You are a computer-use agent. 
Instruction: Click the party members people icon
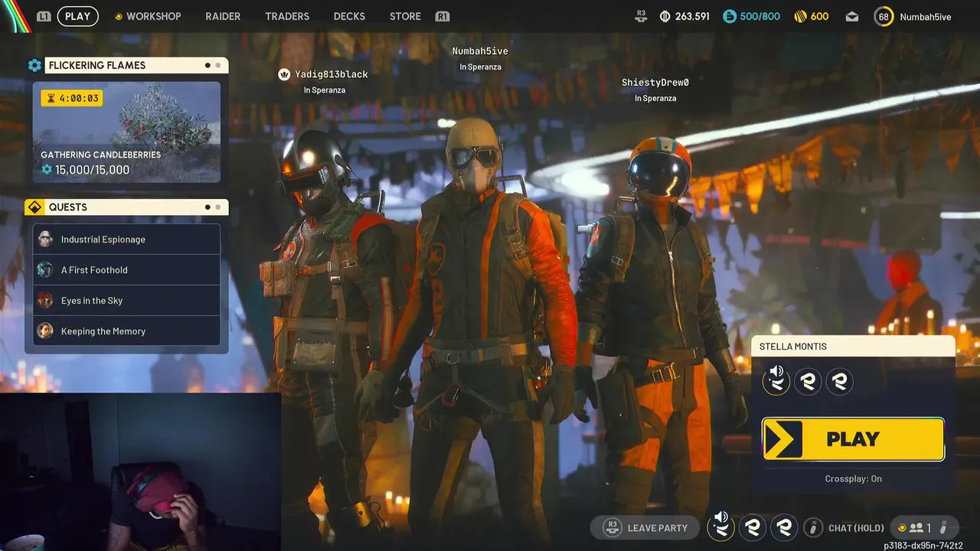916,527
